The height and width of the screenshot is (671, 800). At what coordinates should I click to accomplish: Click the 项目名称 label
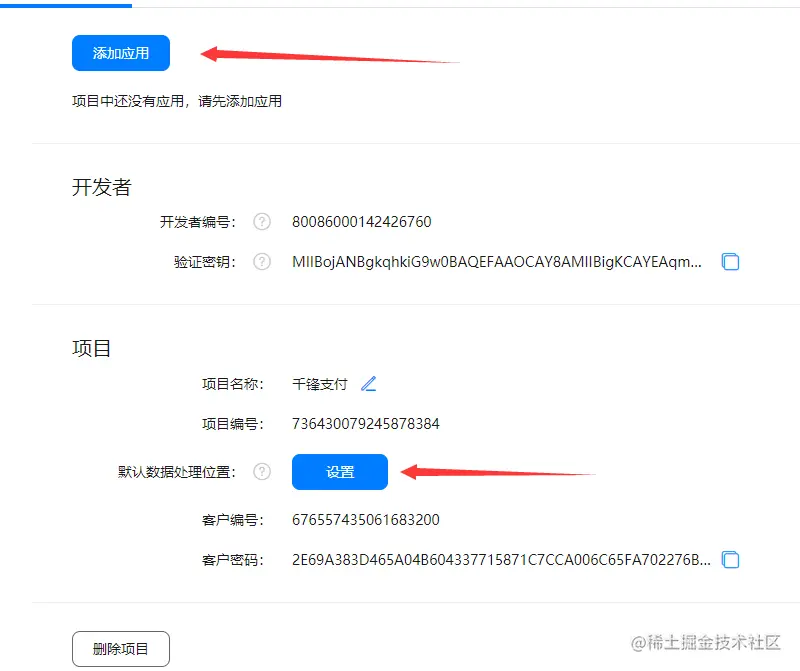tap(233, 384)
